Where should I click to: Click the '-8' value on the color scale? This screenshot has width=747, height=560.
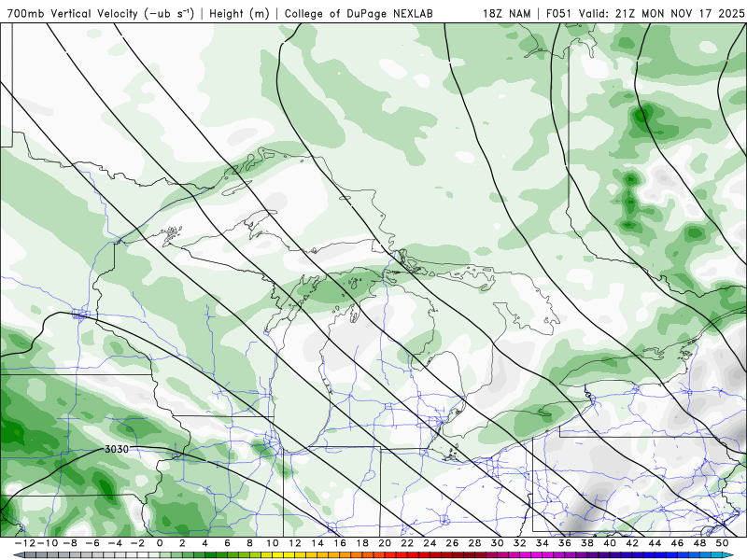[x=68, y=543]
